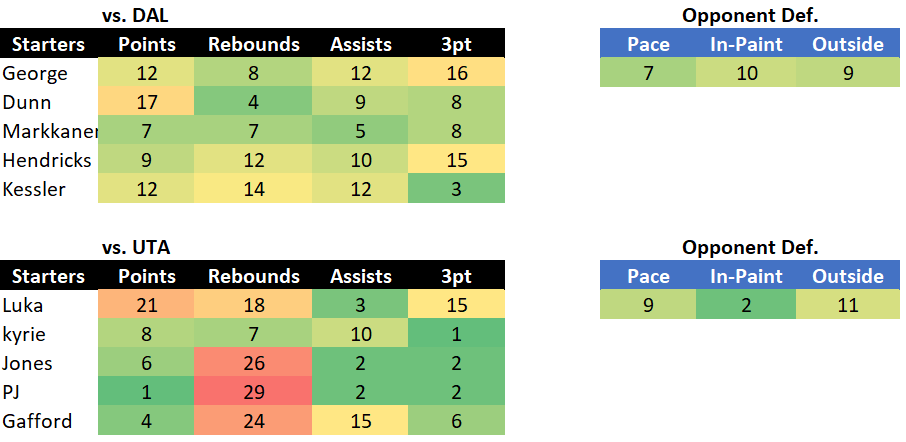Select the Points header in vs. DAL table
This screenshot has height=442, width=906.
point(147,44)
